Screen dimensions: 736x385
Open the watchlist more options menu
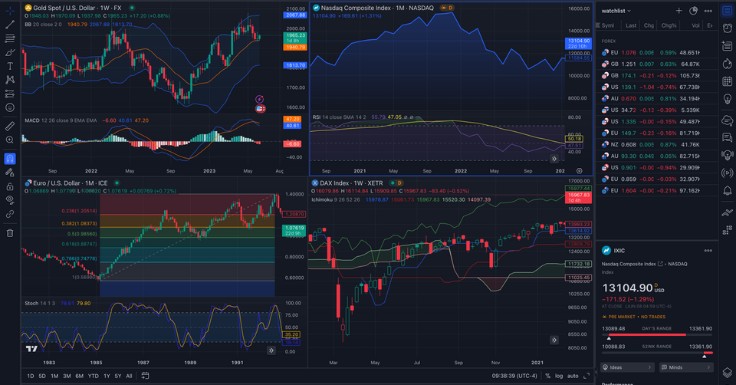(708, 11)
